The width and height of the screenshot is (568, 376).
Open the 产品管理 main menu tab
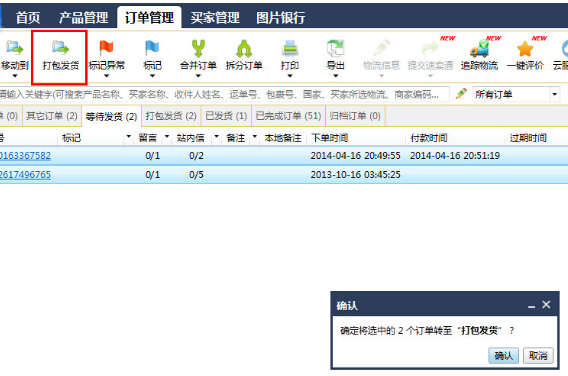pos(83,17)
